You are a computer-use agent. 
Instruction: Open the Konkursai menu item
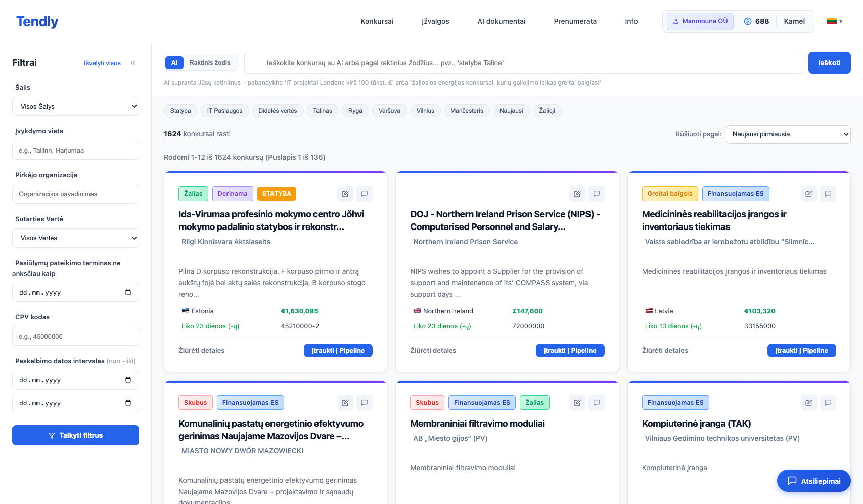[377, 21]
